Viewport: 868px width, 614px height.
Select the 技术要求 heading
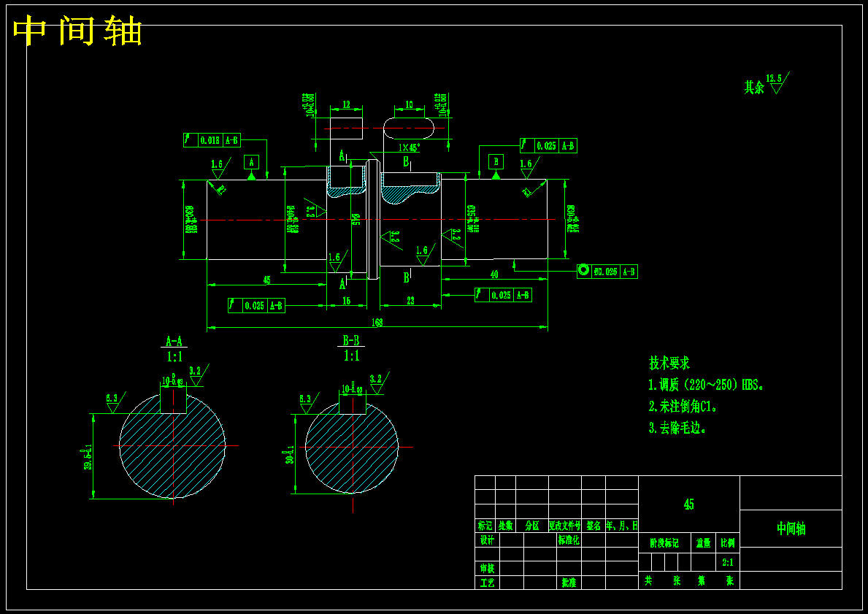coord(669,363)
